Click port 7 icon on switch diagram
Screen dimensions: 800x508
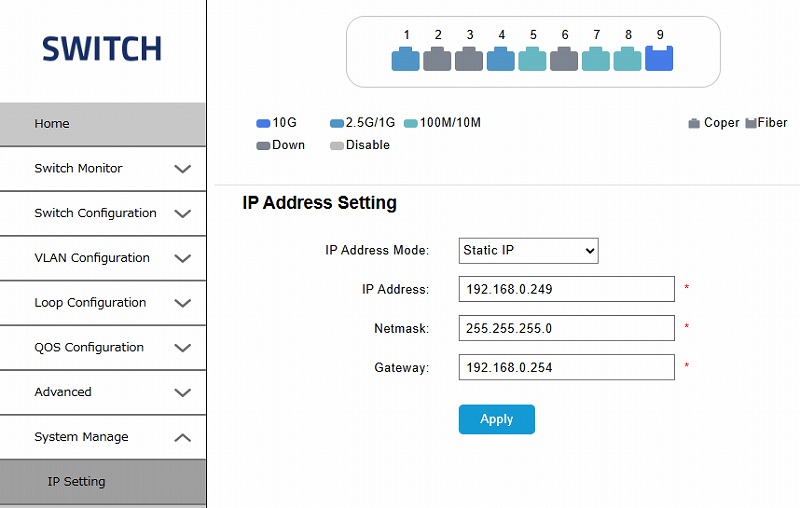596,59
